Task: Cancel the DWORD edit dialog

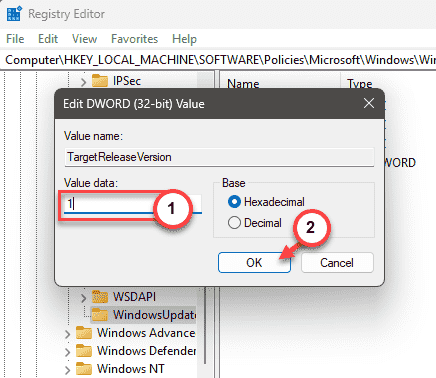Action: (337, 263)
